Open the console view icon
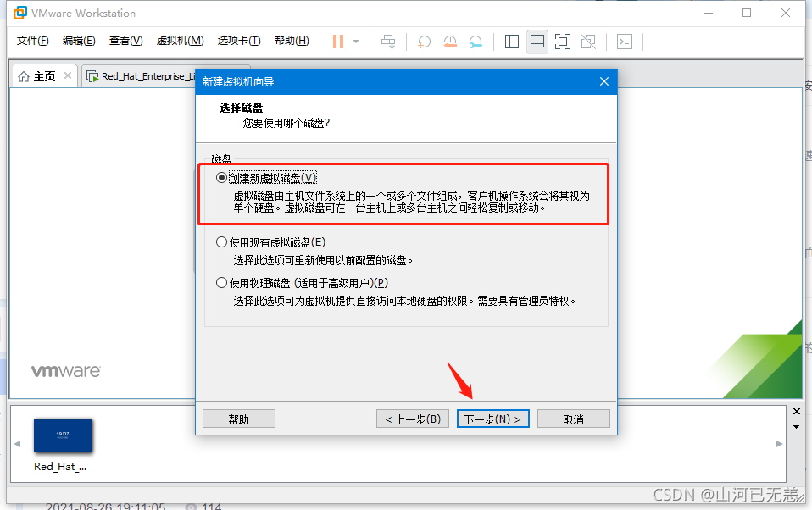 pos(625,42)
